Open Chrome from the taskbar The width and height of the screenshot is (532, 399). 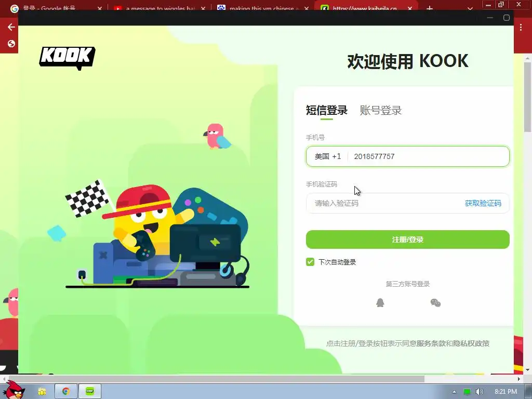pos(66,392)
